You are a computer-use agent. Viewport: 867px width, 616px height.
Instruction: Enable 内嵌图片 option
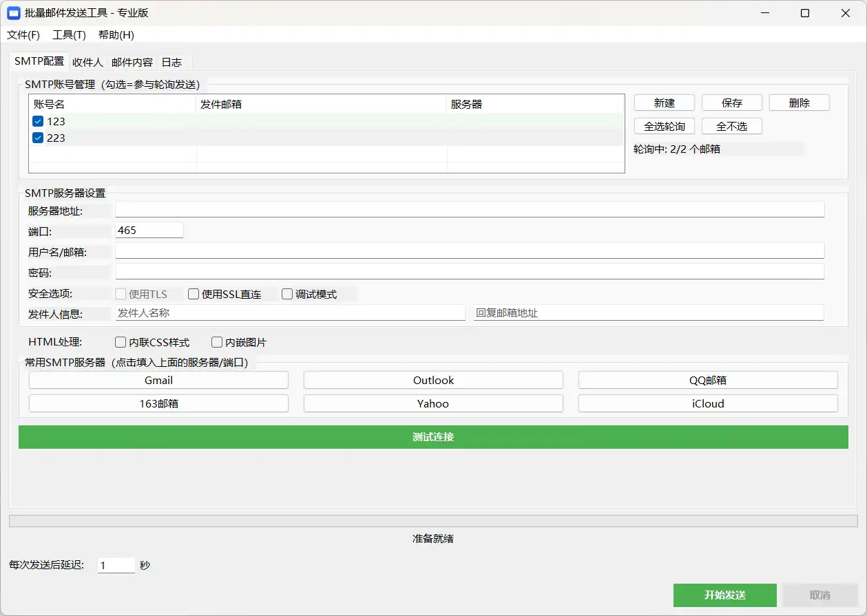point(217,342)
